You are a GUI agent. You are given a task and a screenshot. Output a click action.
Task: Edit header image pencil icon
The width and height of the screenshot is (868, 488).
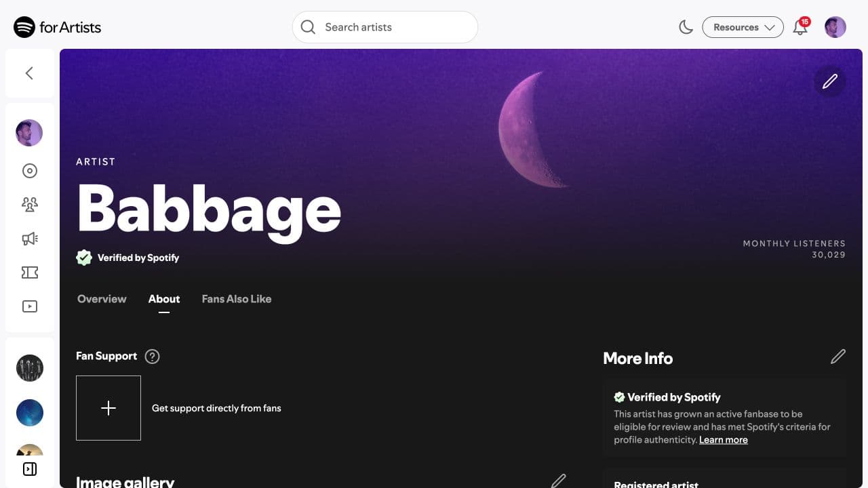point(830,81)
